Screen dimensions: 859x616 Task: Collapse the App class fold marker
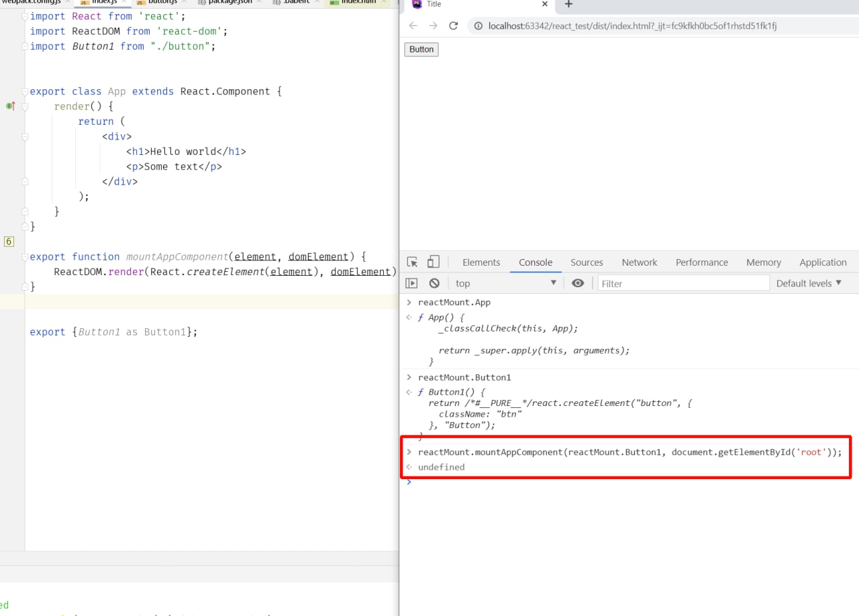(25, 91)
